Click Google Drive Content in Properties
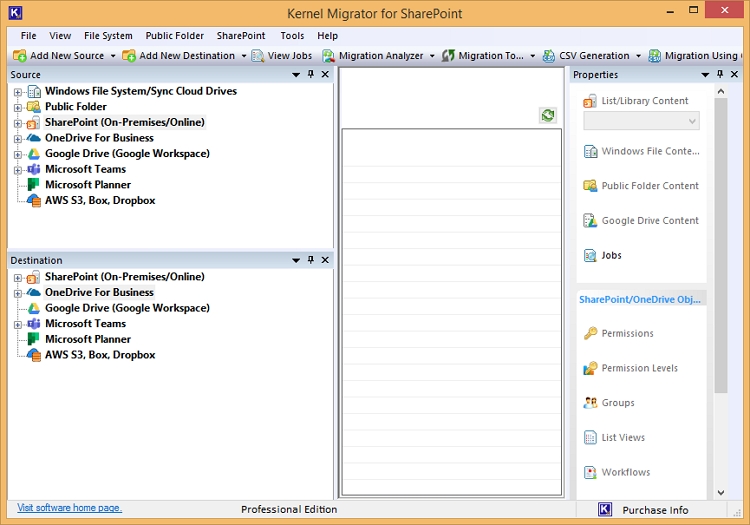 tap(650, 220)
